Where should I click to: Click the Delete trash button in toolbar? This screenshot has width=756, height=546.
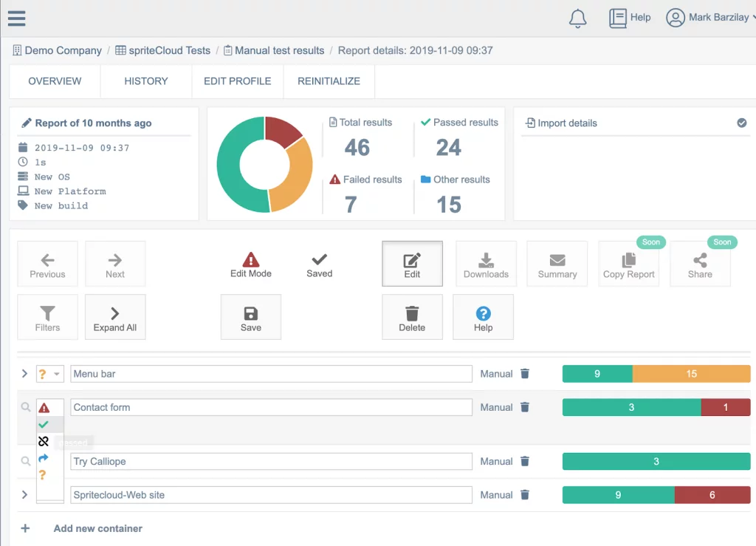coord(412,317)
